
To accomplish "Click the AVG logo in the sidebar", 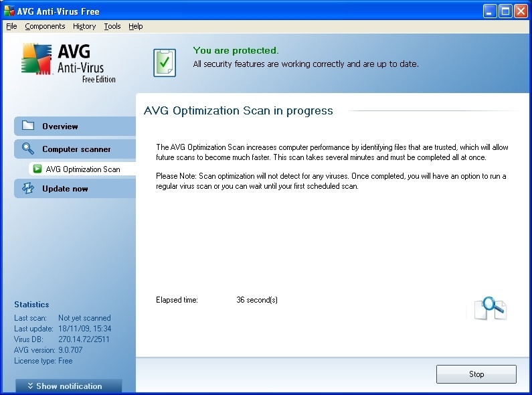I will [x=68, y=63].
